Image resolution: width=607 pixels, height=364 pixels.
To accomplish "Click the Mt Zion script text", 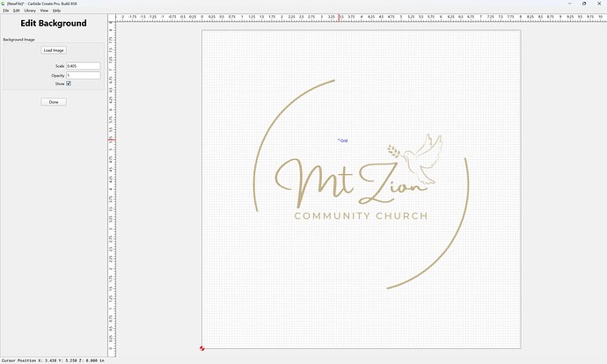I will point(350,182).
